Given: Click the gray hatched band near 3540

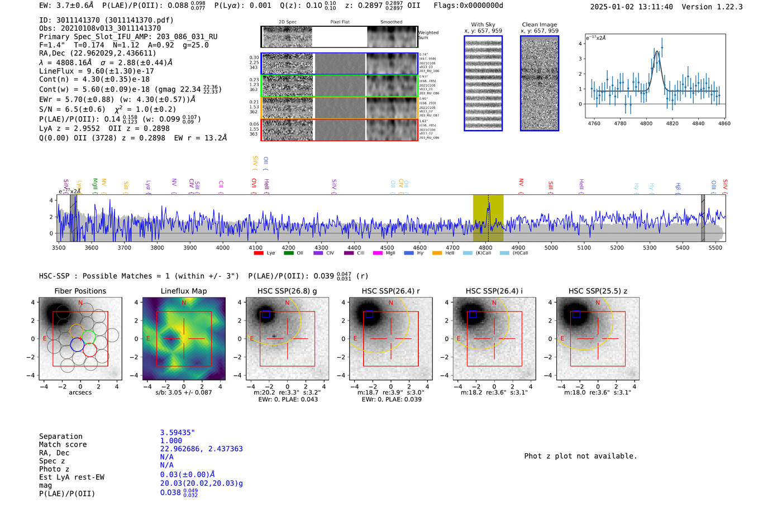Looking at the screenshot, I should [x=73, y=218].
